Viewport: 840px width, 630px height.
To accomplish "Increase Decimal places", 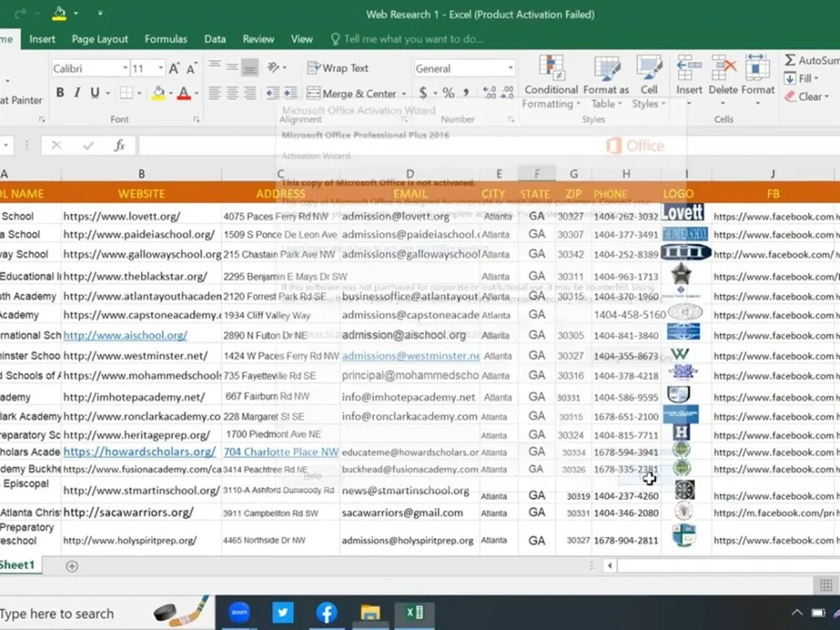I will [489, 93].
